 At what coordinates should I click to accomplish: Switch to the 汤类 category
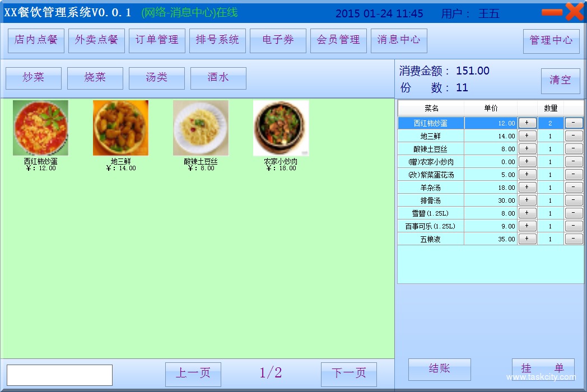click(x=157, y=78)
